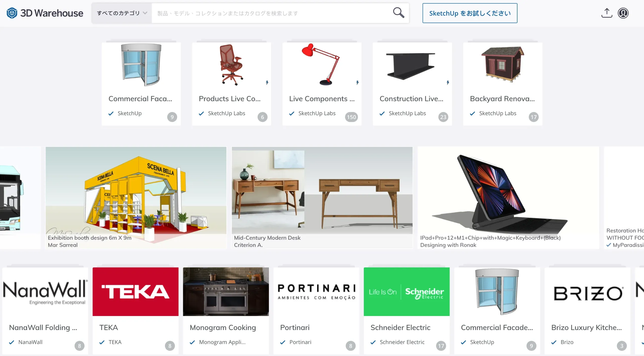This screenshot has width=644, height=356.
Task: Click the Monogram Cooking title link
Action: pyautogui.click(x=223, y=327)
